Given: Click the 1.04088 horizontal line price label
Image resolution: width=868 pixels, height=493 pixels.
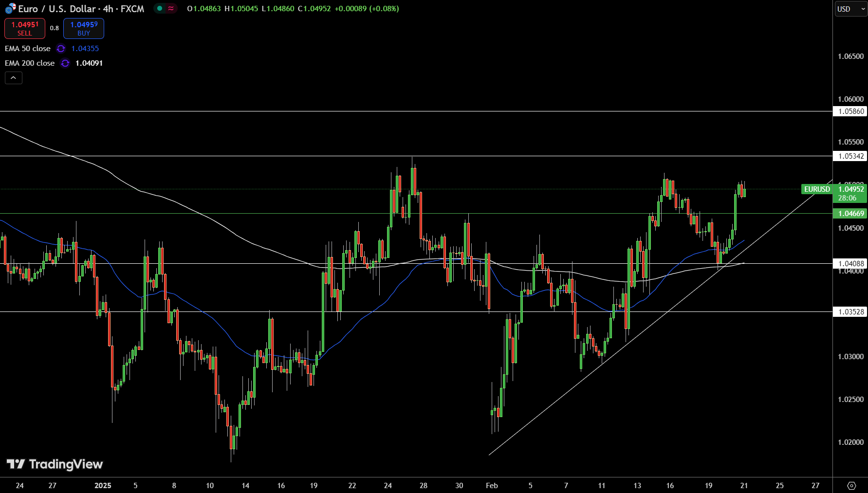Looking at the screenshot, I should click(850, 264).
